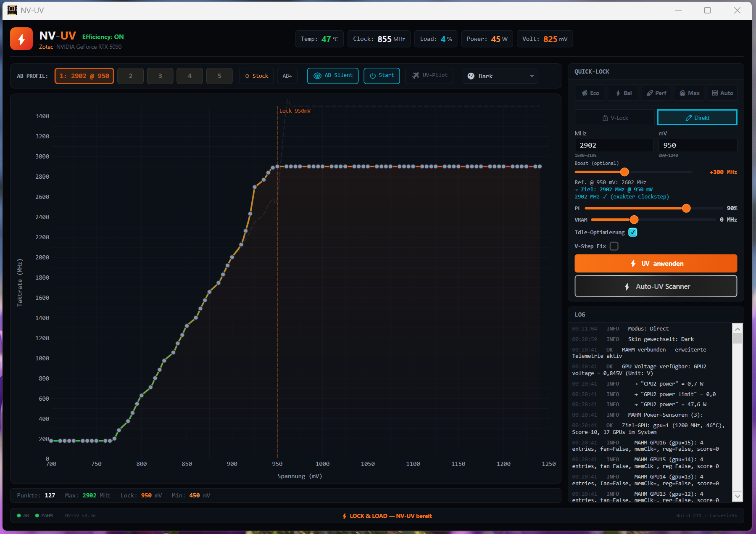Click the NV-UV title bar app icon

[13, 10]
